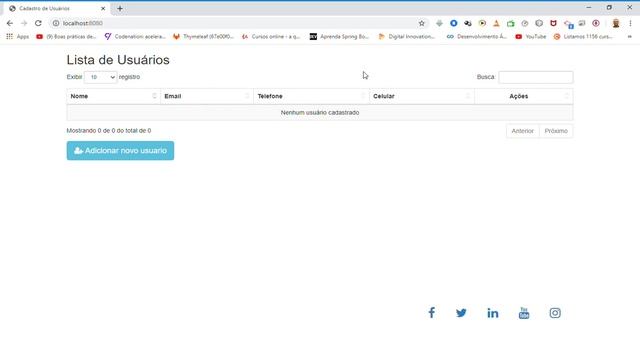Image resolution: width=640 pixels, height=360 pixels.
Task: Sort the table by Nome column
Action: click(113, 96)
